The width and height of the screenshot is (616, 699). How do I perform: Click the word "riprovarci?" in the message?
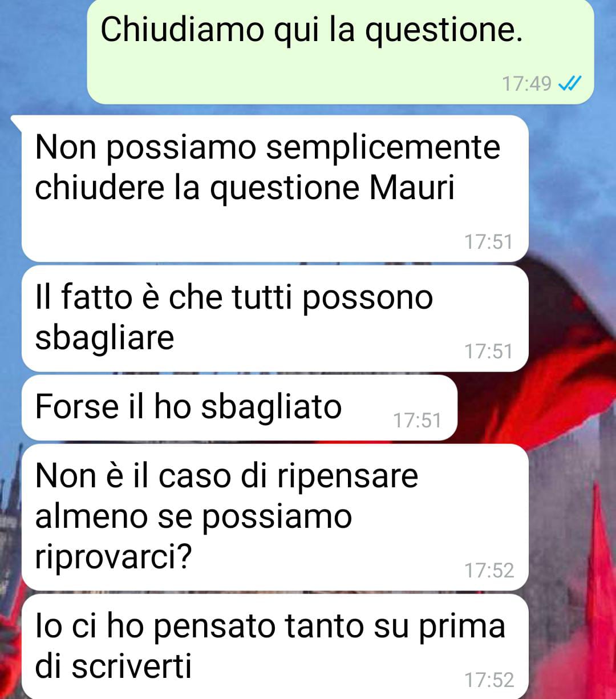pos(113,558)
